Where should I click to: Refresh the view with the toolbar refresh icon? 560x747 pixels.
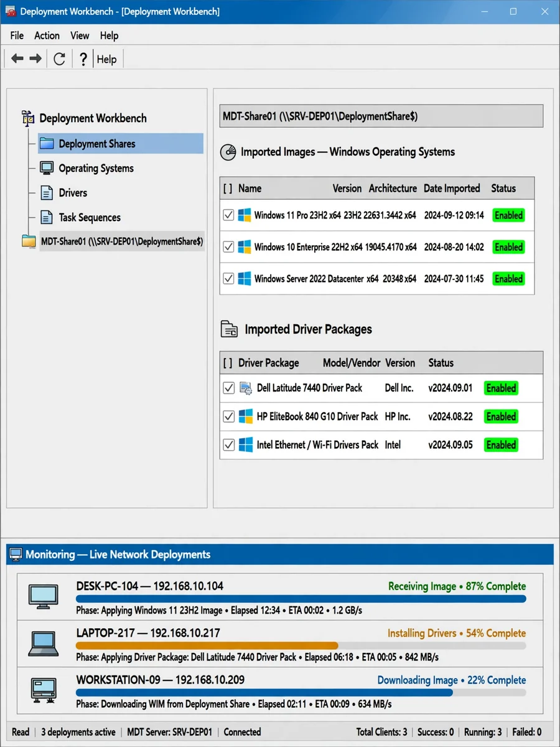point(59,59)
